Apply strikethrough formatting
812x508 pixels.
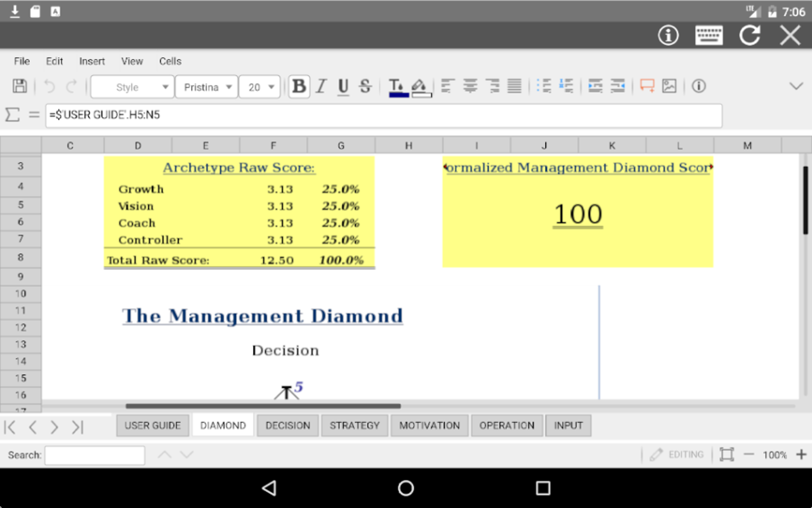365,86
